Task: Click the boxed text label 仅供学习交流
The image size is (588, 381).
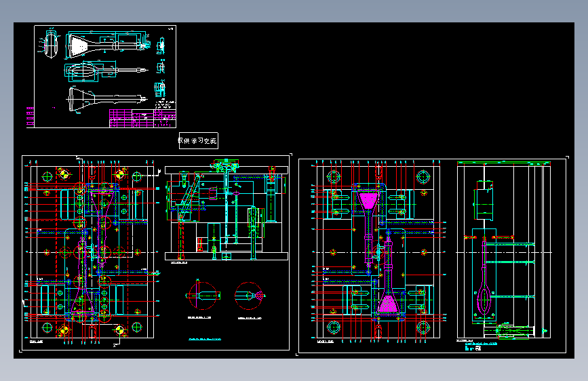Action: [199, 140]
